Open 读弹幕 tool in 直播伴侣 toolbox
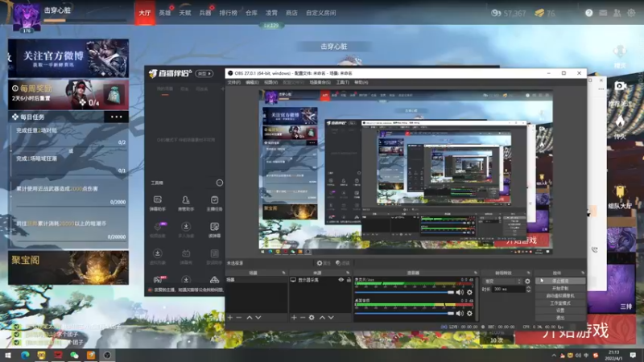The height and width of the screenshot is (362, 644). point(214,230)
